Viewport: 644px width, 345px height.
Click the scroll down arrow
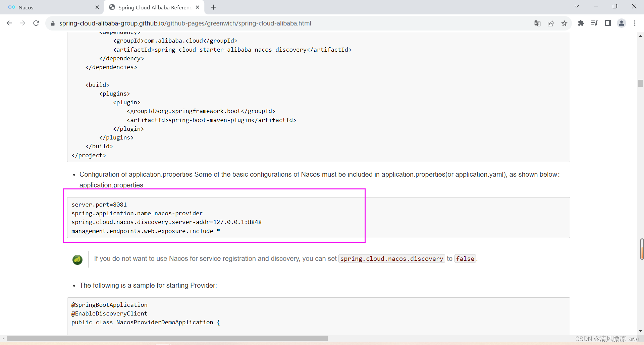pos(640,331)
